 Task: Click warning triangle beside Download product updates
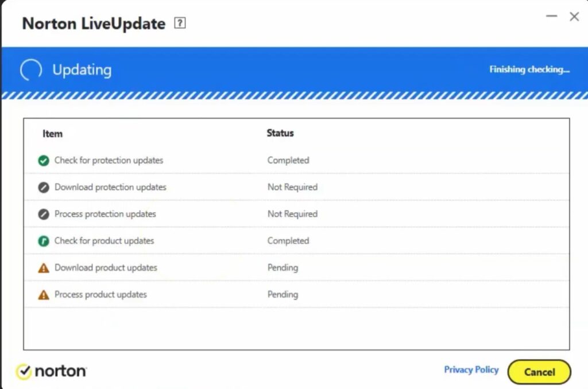click(44, 268)
